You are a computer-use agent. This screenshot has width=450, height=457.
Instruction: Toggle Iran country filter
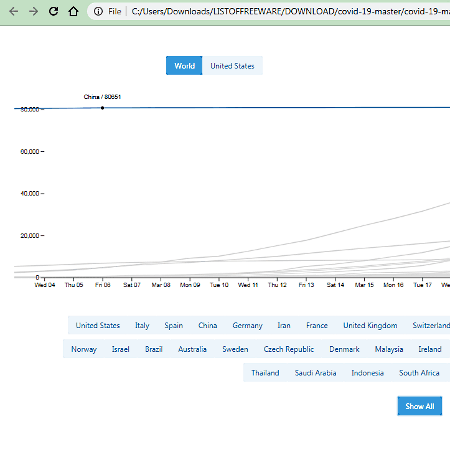[x=284, y=325]
